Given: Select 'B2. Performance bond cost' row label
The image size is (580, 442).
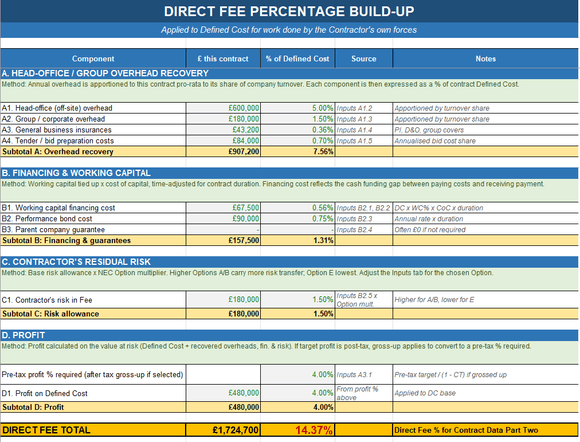Looking at the screenshot, I should 93,219.
